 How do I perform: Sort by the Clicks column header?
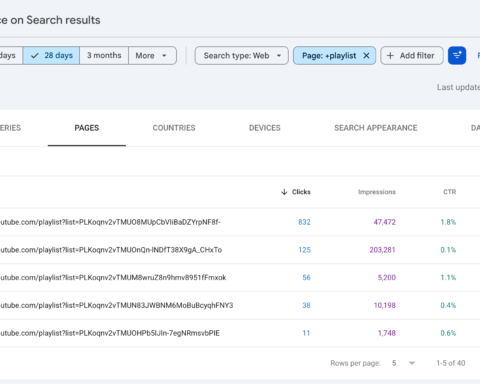click(x=301, y=192)
